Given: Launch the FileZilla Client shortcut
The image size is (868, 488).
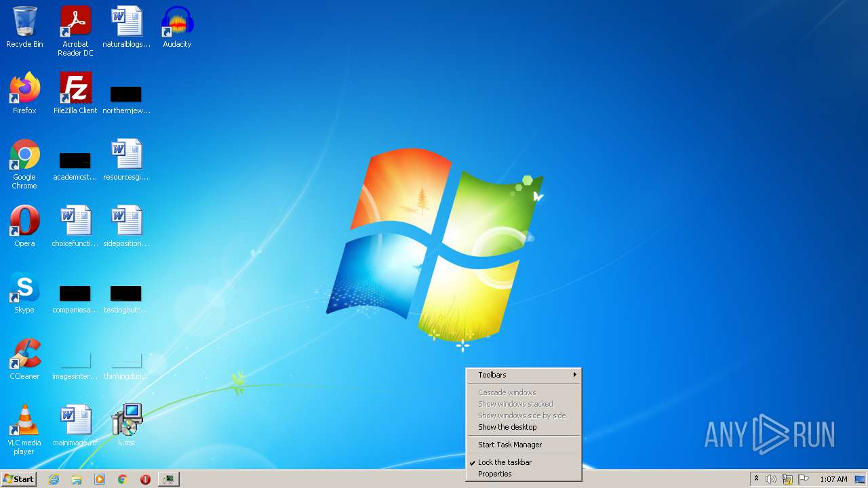Looking at the screenshot, I should (x=75, y=94).
